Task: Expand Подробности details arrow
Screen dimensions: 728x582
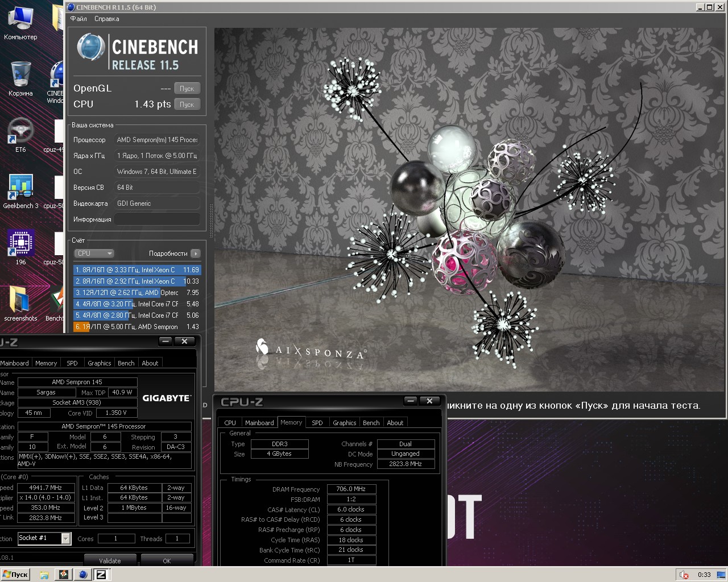Action: click(x=196, y=253)
